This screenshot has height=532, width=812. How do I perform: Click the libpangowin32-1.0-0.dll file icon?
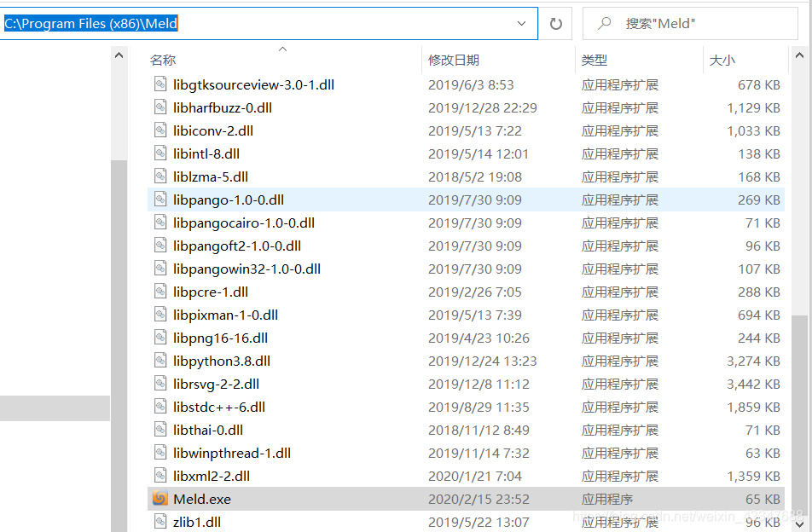[x=160, y=269]
